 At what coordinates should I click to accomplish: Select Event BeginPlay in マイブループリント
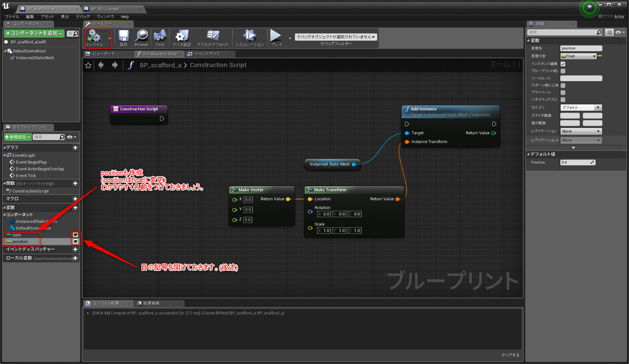click(31, 162)
